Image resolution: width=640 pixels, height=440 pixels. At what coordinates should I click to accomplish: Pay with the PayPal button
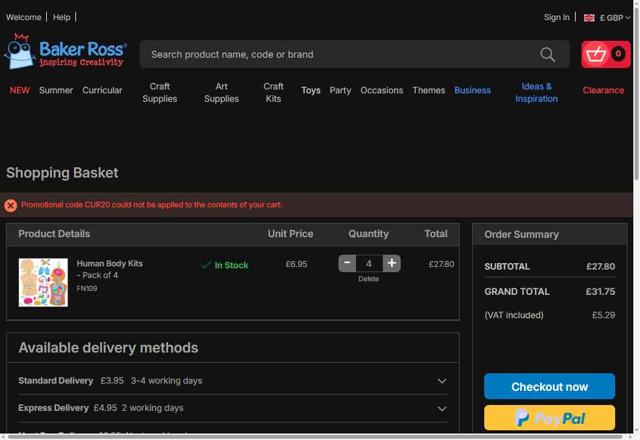549,418
